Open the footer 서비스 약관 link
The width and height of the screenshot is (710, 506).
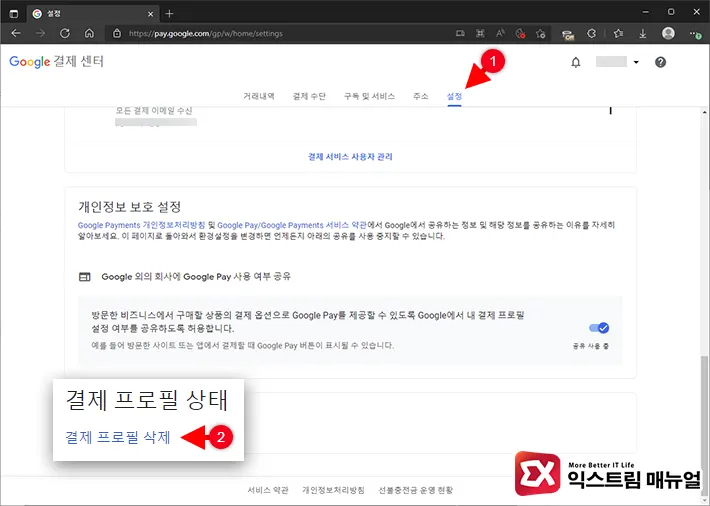(x=268, y=490)
